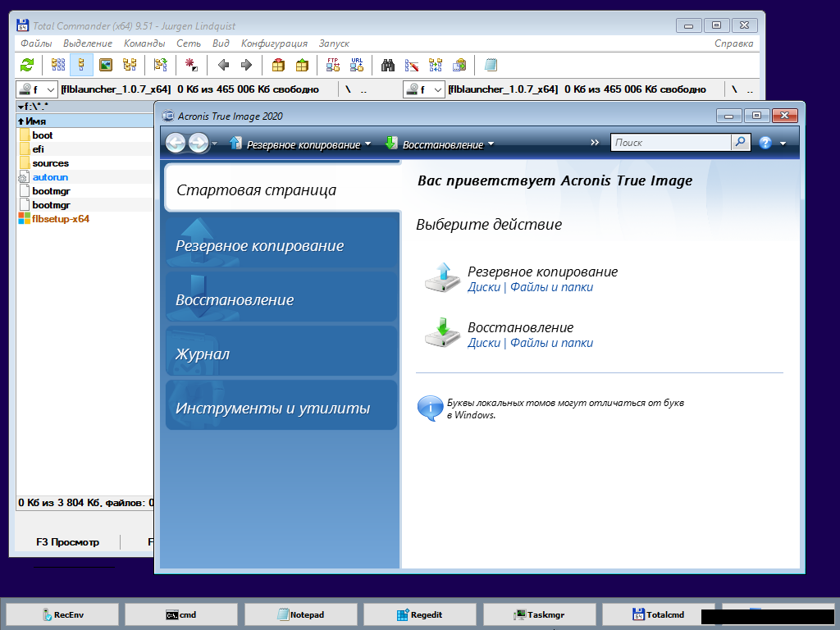Open the dropdown arrow next to the help icon
Viewport: 840px width, 630px height.
pos(783,144)
